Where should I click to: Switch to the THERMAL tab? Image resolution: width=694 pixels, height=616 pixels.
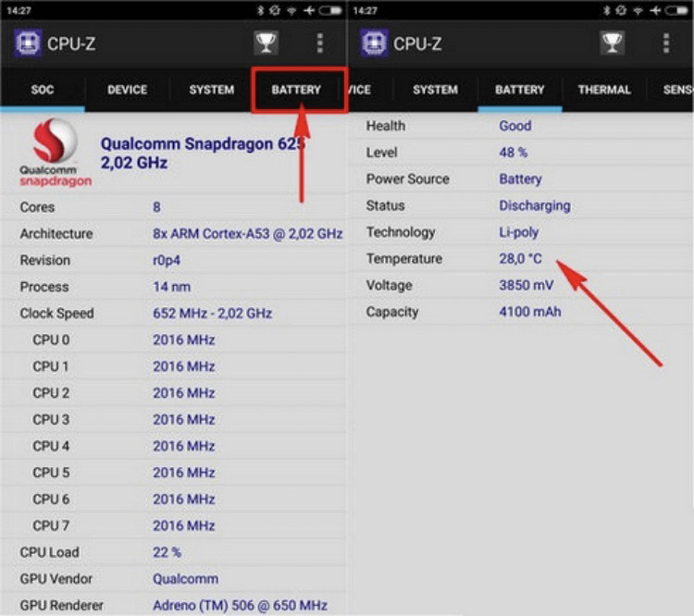(604, 90)
